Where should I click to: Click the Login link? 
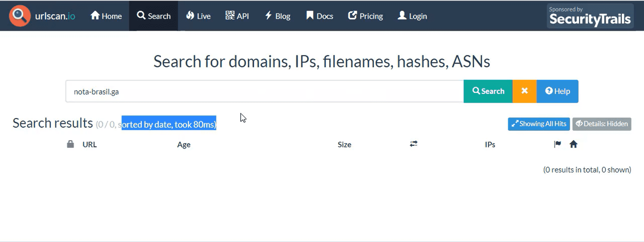pos(412,16)
